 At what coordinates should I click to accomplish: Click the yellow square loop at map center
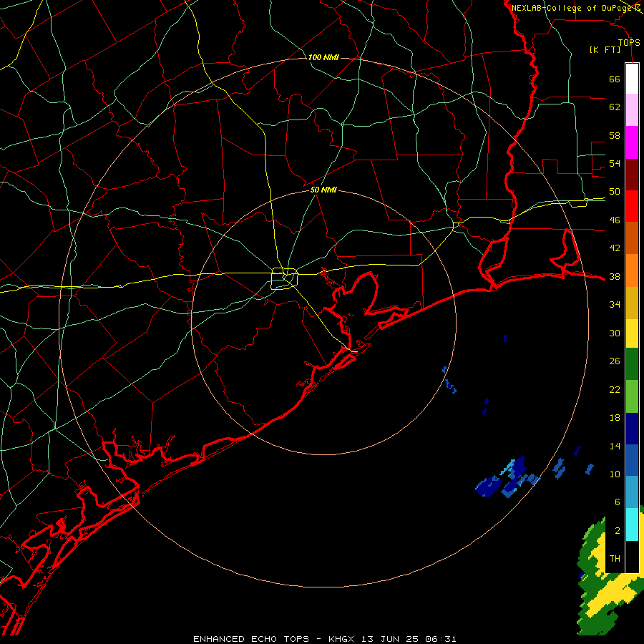pyautogui.click(x=284, y=278)
